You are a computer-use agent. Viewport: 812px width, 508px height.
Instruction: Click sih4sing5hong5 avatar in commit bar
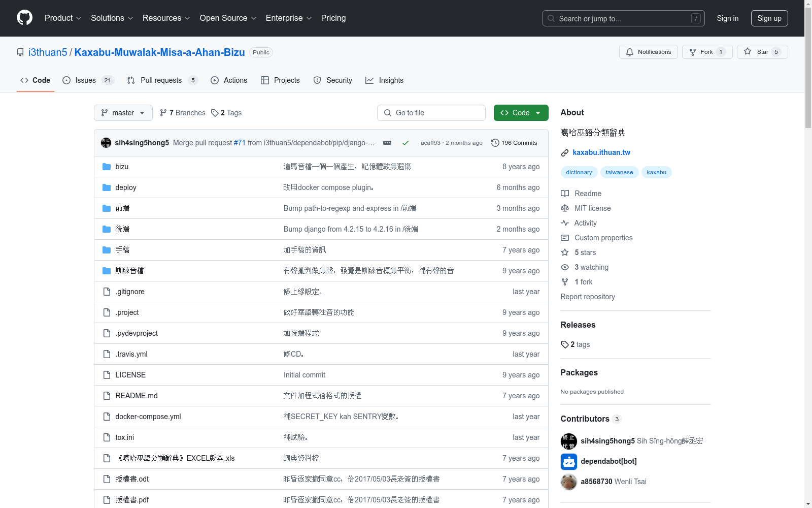pyautogui.click(x=106, y=143)
